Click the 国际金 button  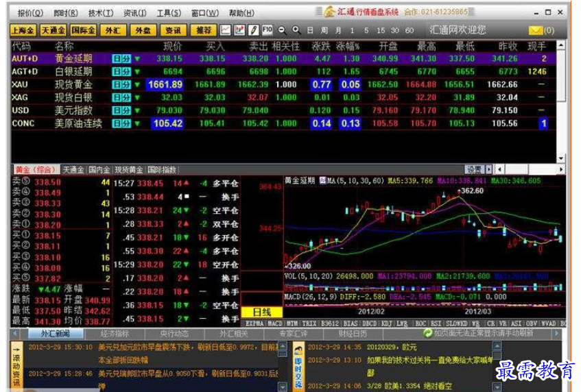pyautogui.click(x=83, y=30)
